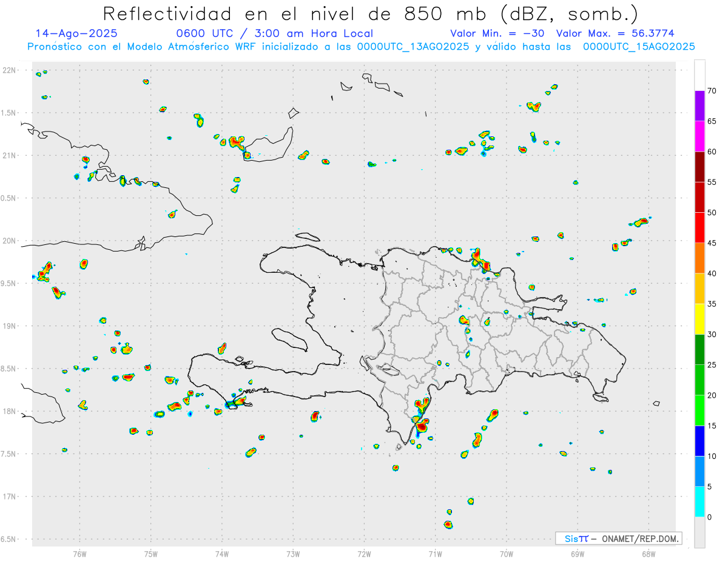This screenshot has width=728, height=562.
Task: Click the '70W' longitude label
Action: tap(507, 554)
